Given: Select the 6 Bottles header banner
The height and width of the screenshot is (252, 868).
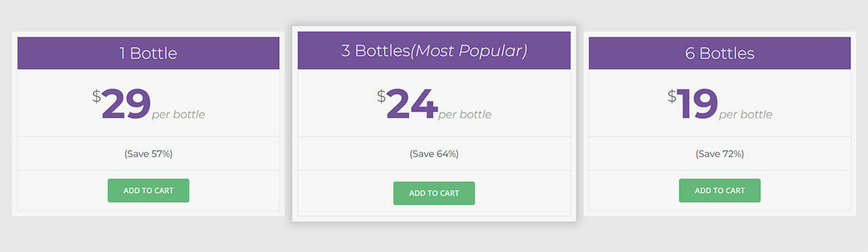Looking at the screenshot, I should (x=719, y=53).
